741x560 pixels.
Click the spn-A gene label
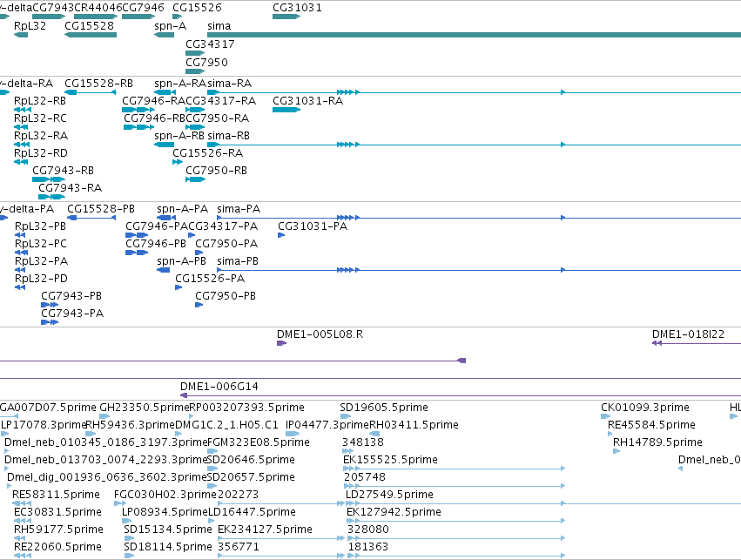170,25
